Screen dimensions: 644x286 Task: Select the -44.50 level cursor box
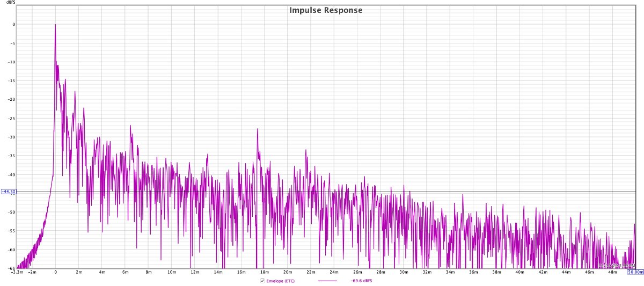[9, 192]
